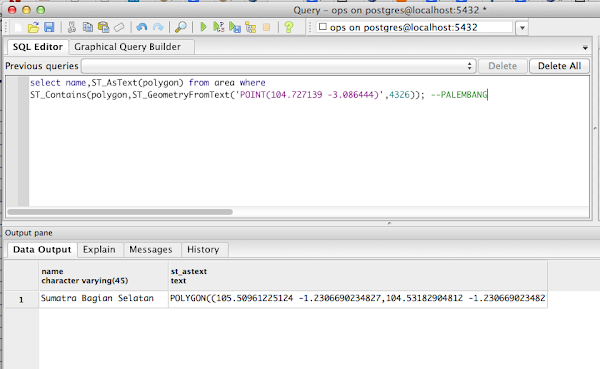Paste from clipboard icon

103,27
